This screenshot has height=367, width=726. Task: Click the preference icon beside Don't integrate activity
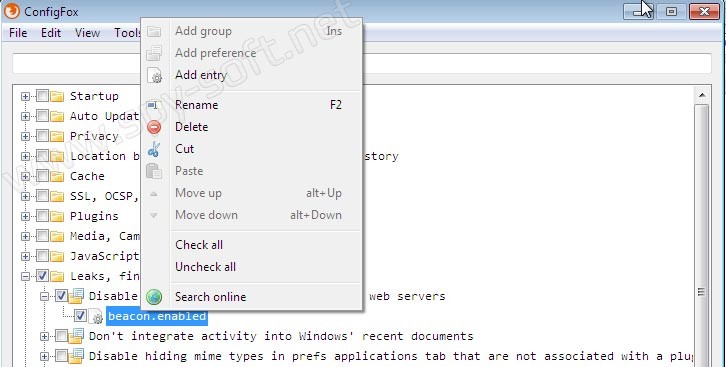(x=76, y=336)
